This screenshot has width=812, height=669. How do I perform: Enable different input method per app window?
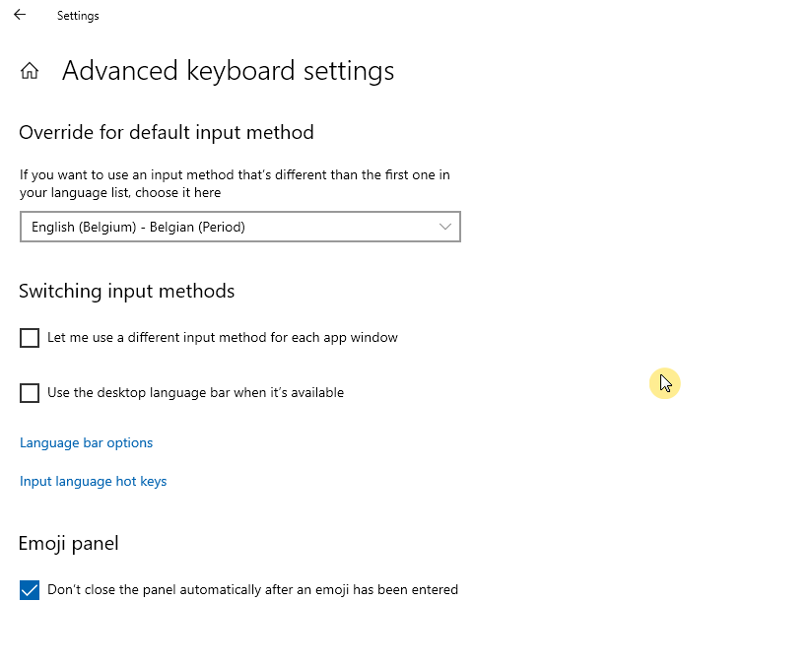pos(29,337)
